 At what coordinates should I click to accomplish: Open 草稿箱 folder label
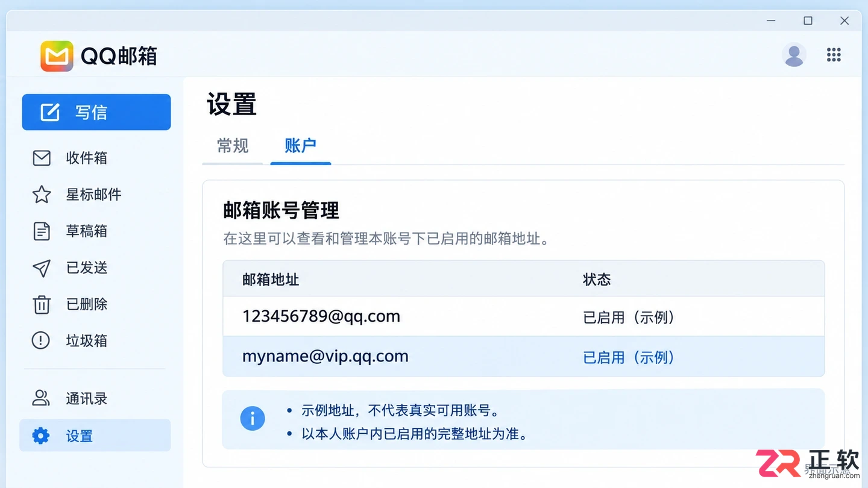coord(87,231)
